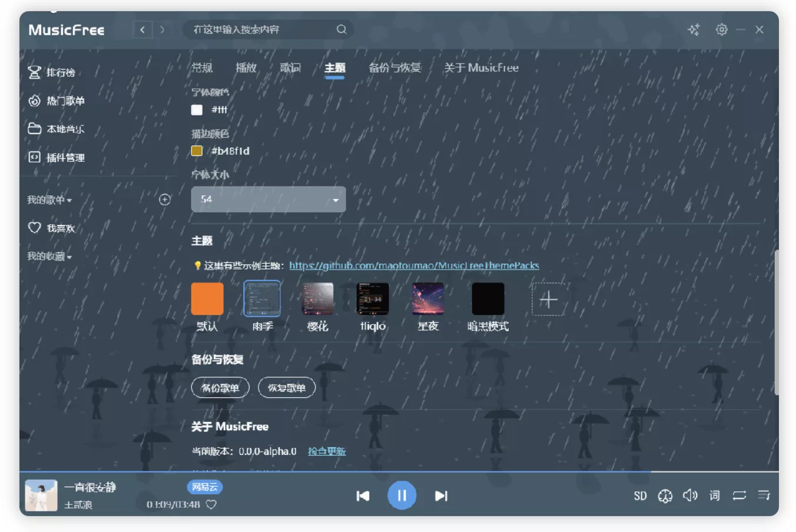Select the 主题 settings tab
796x532 pixels.
point(335,68)
